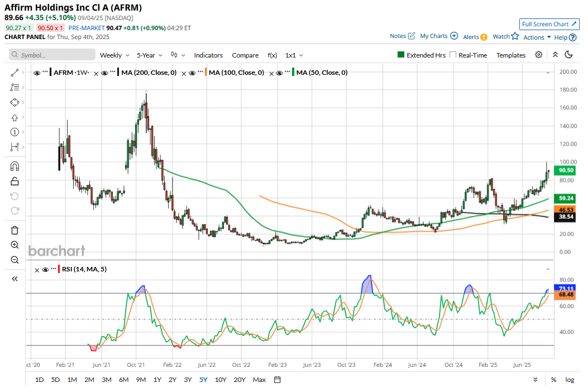Open the Actions dropdown menu

coord(537,37)
